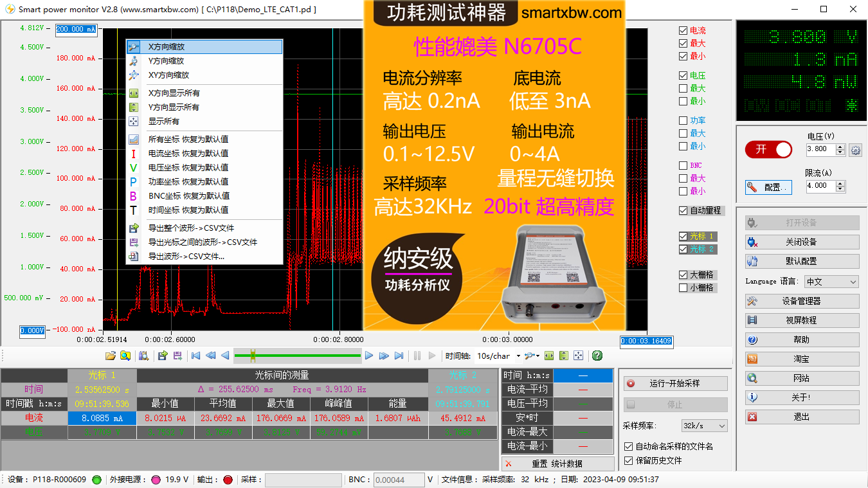The height and width of the screenshot is (488, 868).
Task: Switch the red 开 output toggle
Action: [x=768, y=149]
